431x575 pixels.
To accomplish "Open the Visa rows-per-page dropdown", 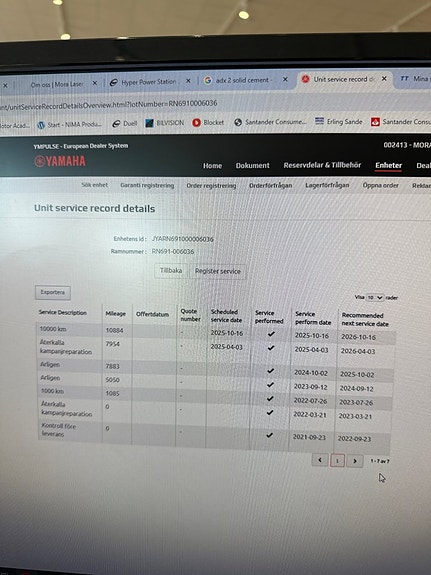I will (375, 297).
